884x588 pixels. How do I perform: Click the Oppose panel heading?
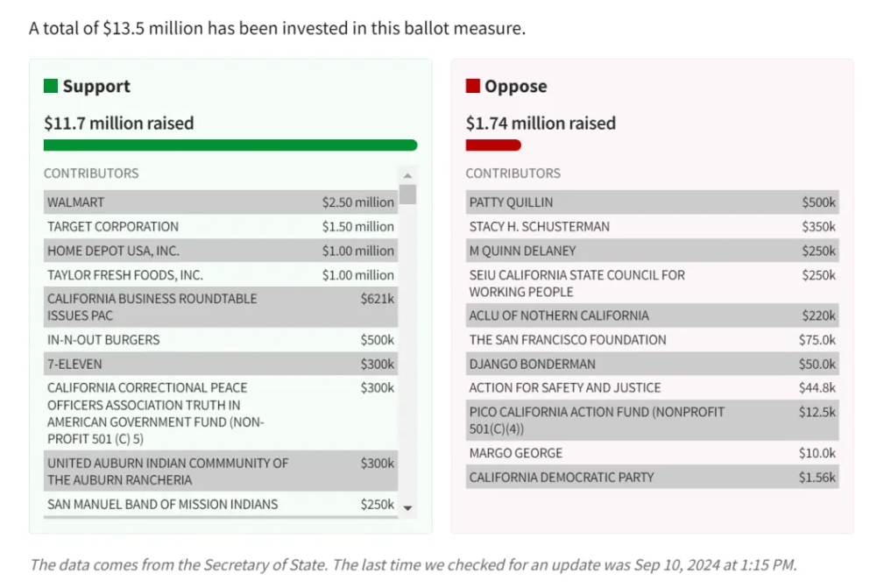click(515, 86)
